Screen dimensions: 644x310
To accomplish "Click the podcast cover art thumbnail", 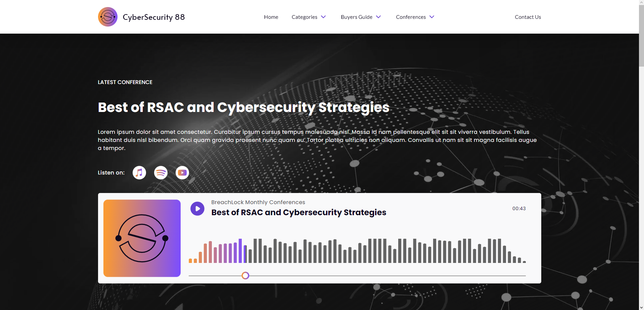I will [x=142, y=238].
